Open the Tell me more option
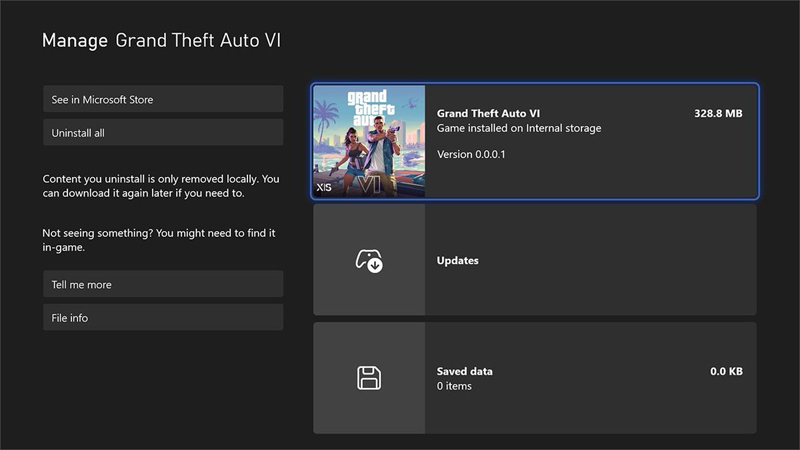Viewport: 800px width, 450px height. (x=163, y=285)
